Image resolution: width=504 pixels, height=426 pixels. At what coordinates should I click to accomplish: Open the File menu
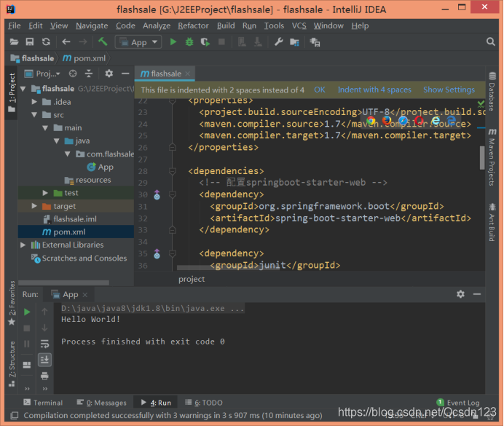tap(15, 25)
